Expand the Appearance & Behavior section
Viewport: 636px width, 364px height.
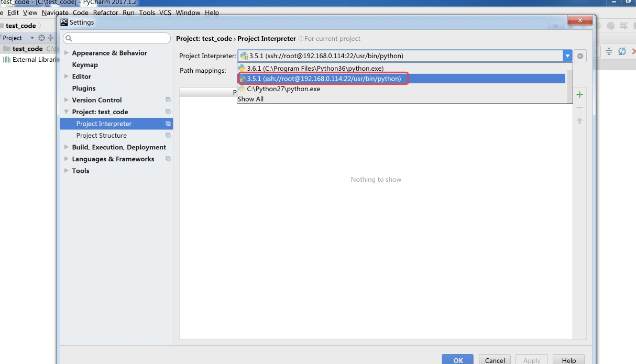(x=67, y=53)
